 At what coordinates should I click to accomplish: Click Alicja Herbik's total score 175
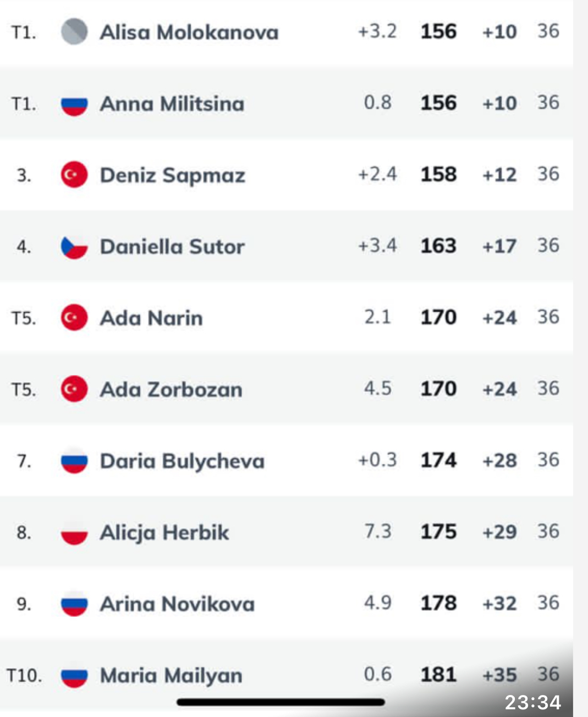point(438,532)
